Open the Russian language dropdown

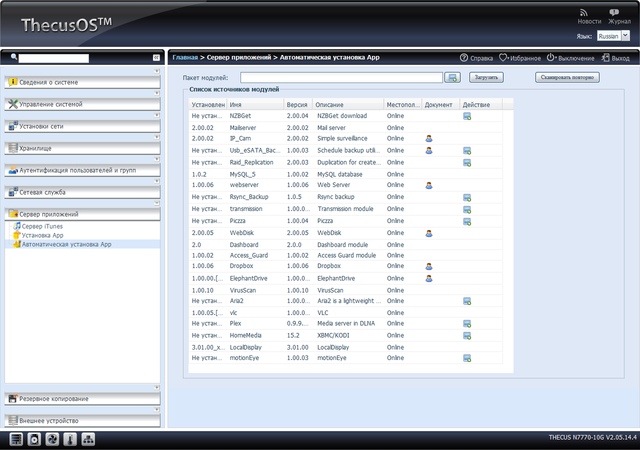(x=625, y=36)
